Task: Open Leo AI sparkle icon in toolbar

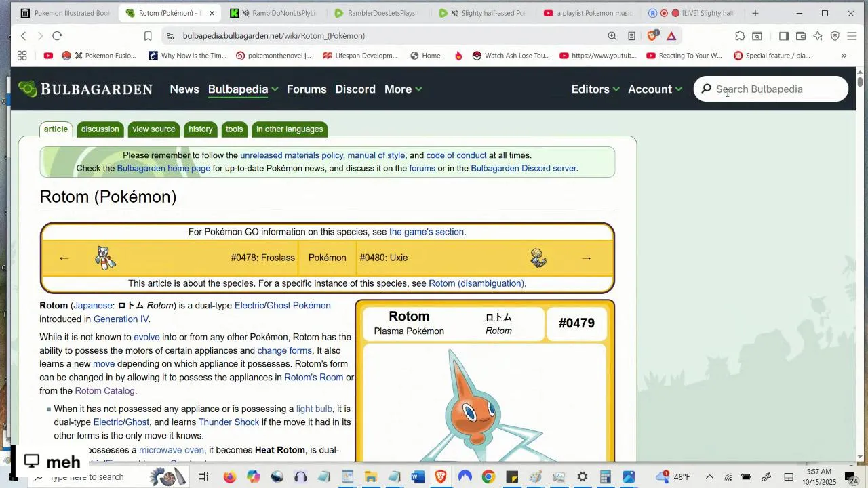Action: coord(818,36)
